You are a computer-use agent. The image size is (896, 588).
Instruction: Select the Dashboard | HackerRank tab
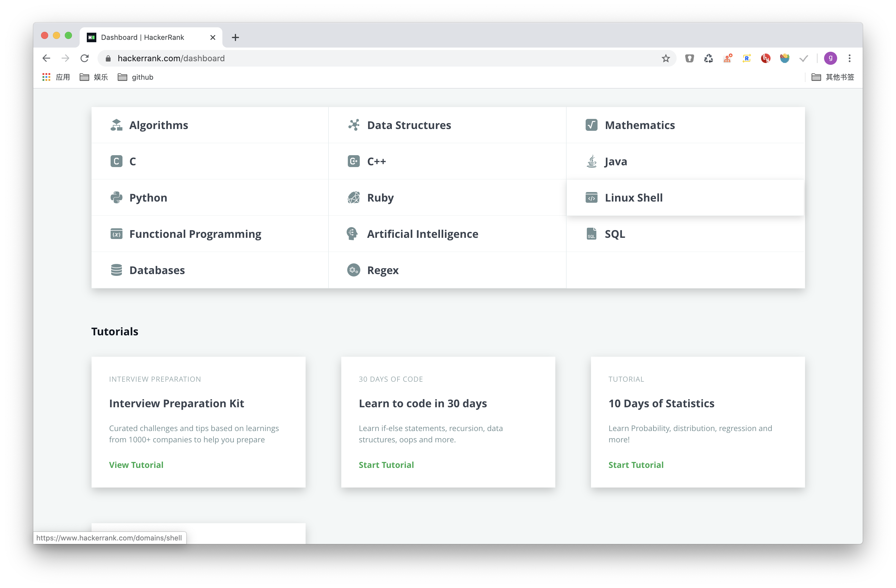pos(151,37)
